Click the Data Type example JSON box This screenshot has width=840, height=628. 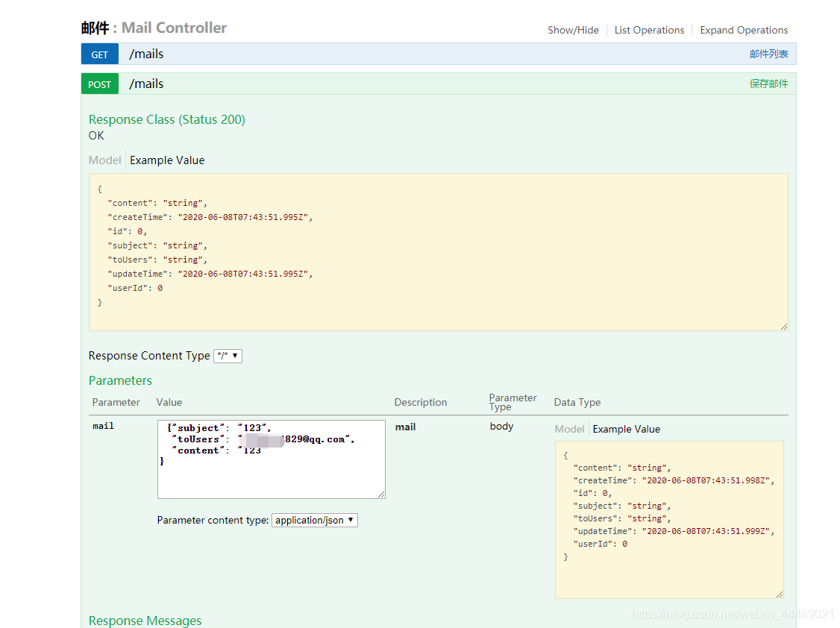pyautogui.click(x=669, y=520)
